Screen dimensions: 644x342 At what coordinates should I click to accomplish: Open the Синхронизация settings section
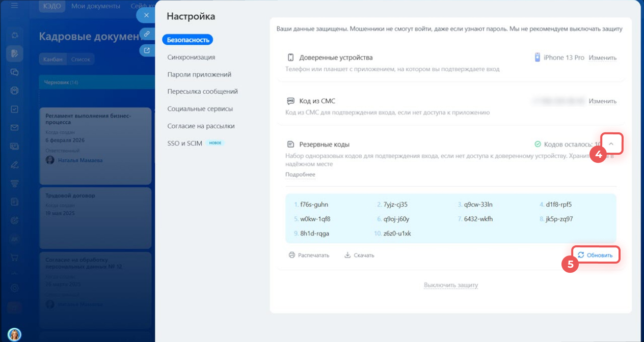pos(191,57)
